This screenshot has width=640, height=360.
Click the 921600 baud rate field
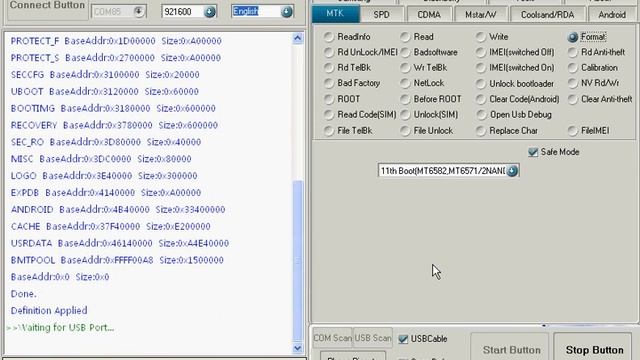point(183,12)
